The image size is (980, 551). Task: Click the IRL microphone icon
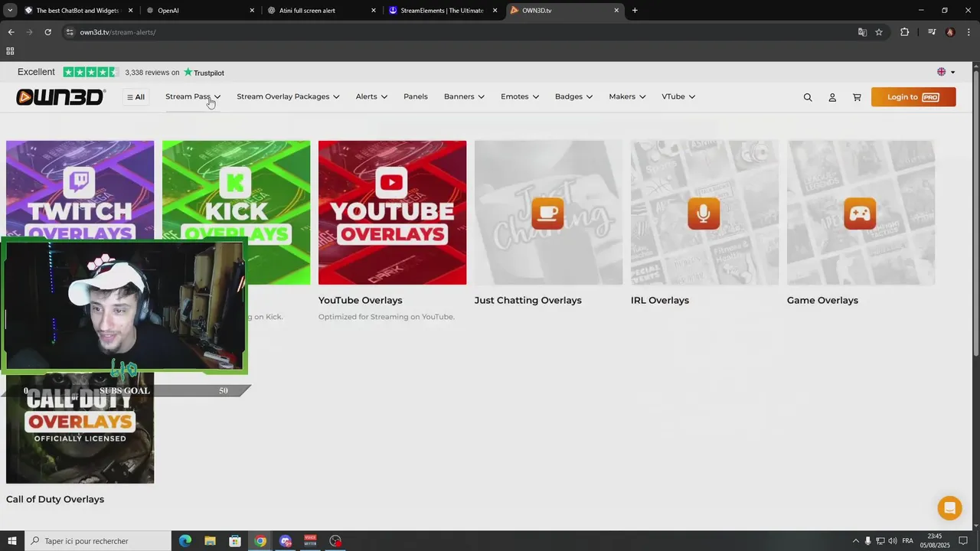point(704,213)
